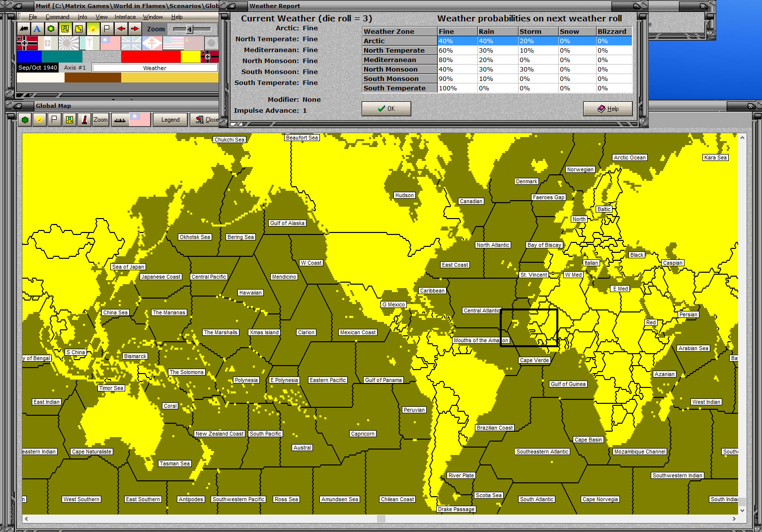The width and height of the screenshot is (762, 532).
Task: Toggle the sun weather icon in main toolbar
Action: pos(93,29)
